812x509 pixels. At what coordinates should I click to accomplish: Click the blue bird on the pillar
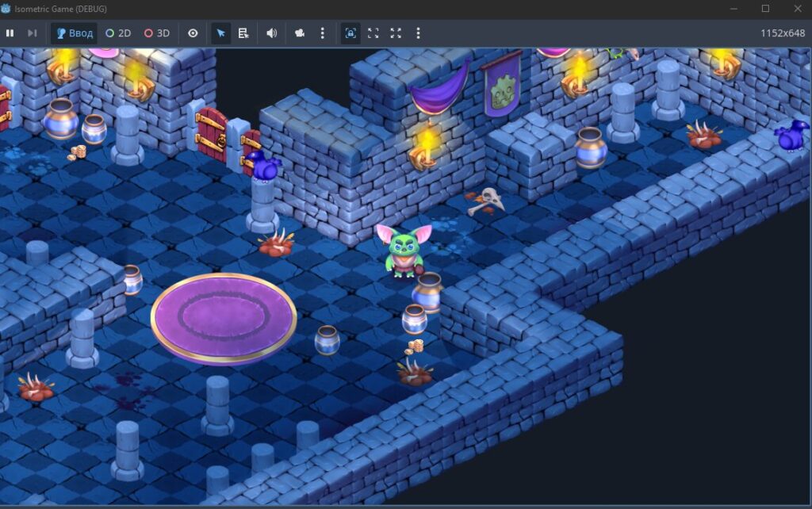(x=264, y=166)
